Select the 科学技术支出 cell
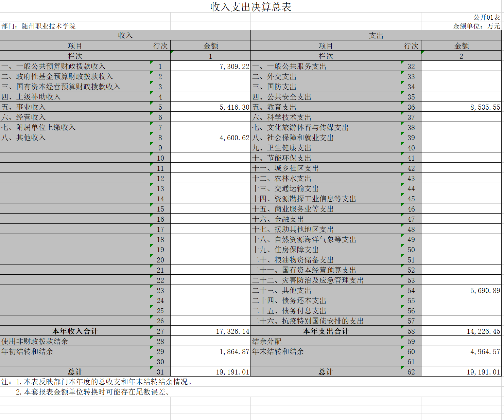The width and height of the screenshot is (504, 420). [x=326, y=117]
